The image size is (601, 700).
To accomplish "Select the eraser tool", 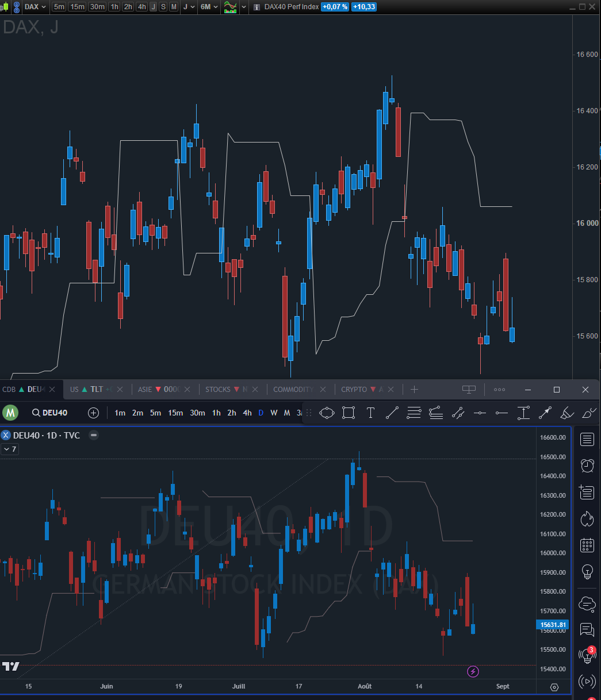I will [x=567, y=413].
